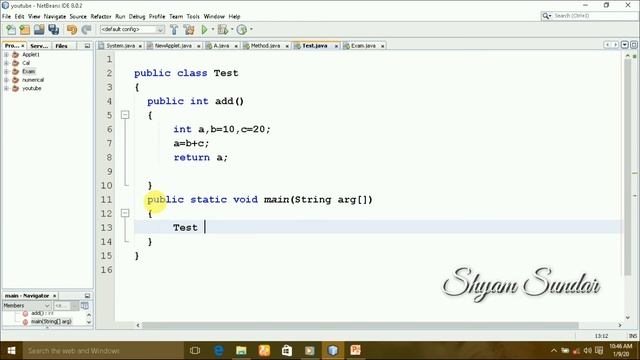Open the Windows Store taskbar icon
This screenshot has width=640, height=360.
287,351
